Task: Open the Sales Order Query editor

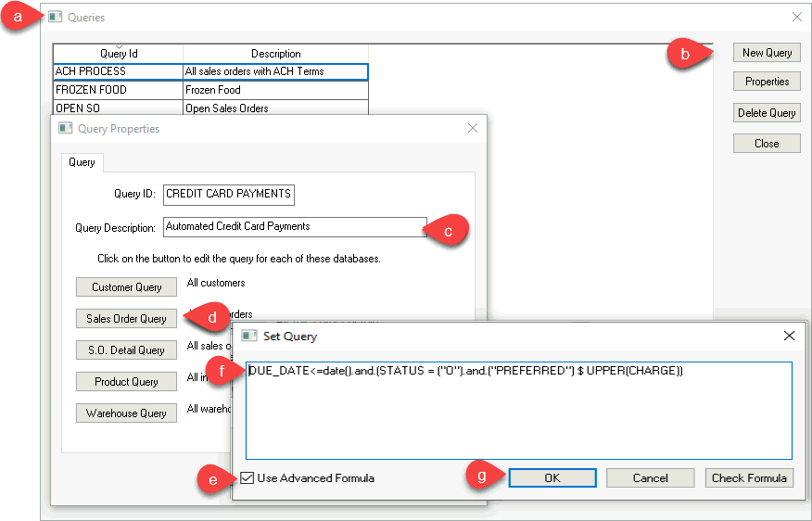Action: 126,319
